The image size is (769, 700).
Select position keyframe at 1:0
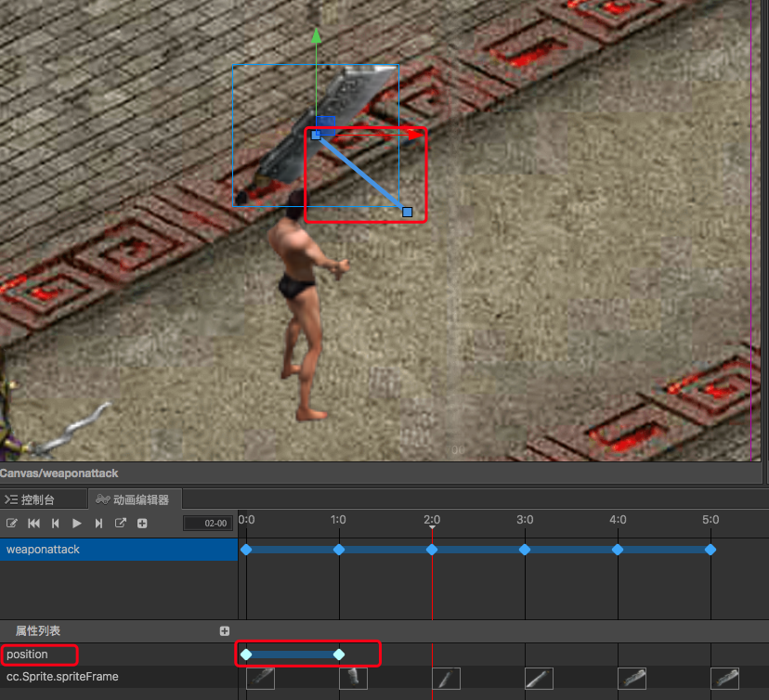(339, 655)
